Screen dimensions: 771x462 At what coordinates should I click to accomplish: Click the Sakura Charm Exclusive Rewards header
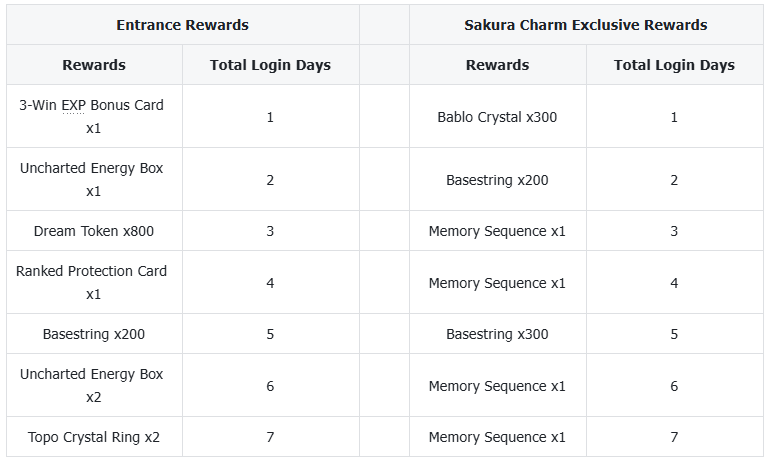[x=585, y=25]
